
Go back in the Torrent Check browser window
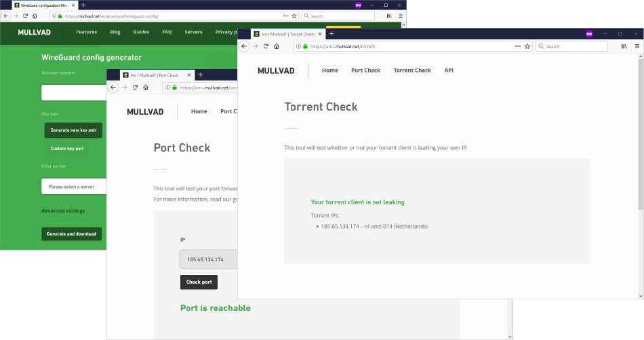[x=244, y=46]
